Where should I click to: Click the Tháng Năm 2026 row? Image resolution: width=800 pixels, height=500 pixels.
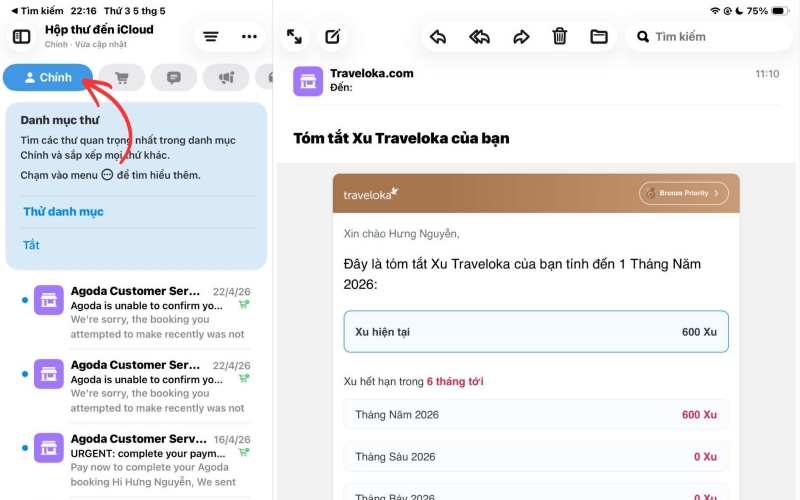pos(536,415)
